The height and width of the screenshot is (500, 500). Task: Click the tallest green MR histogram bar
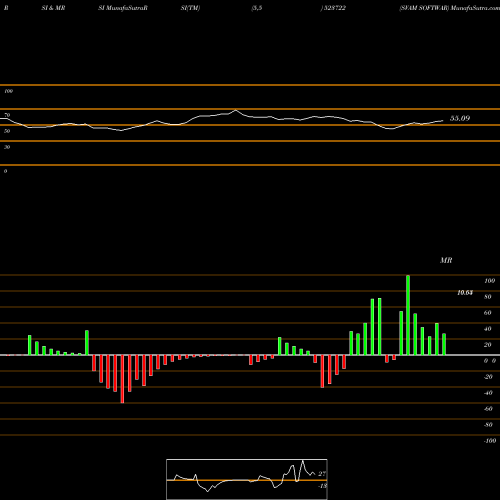point(408,315)
